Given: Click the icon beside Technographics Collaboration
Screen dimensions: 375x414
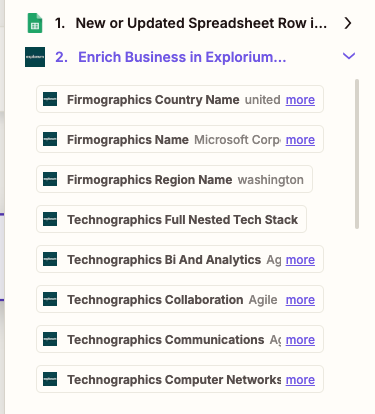Looking at the screenshot, I should pyautogui.click(x=50, y=299).
